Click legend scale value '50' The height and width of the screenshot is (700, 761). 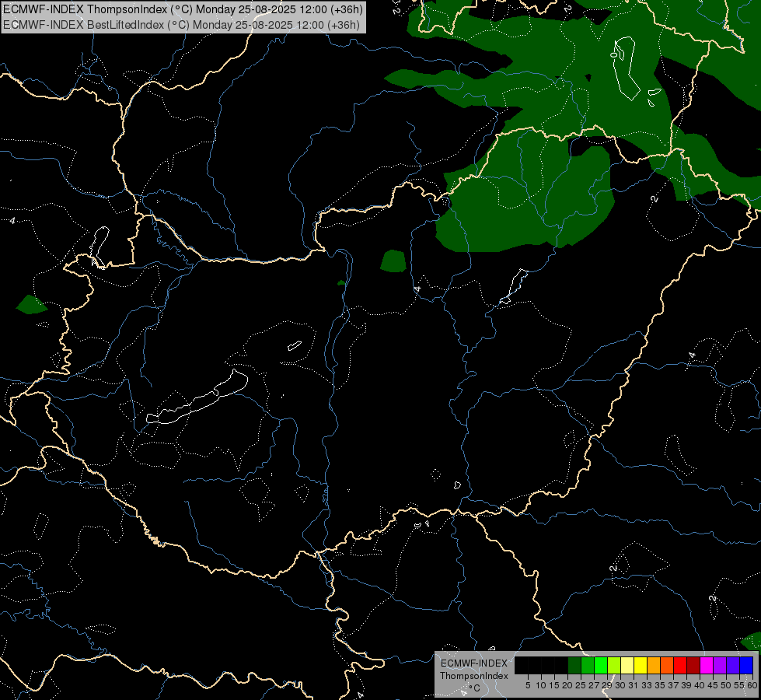tap(726, 685)
